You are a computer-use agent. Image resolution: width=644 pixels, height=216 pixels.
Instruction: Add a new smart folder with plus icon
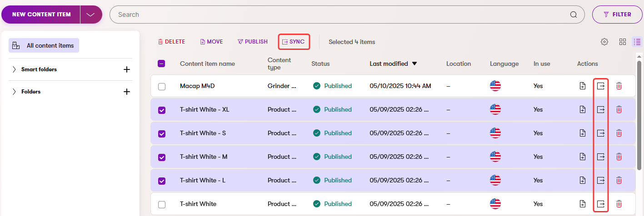coord(127,69)
